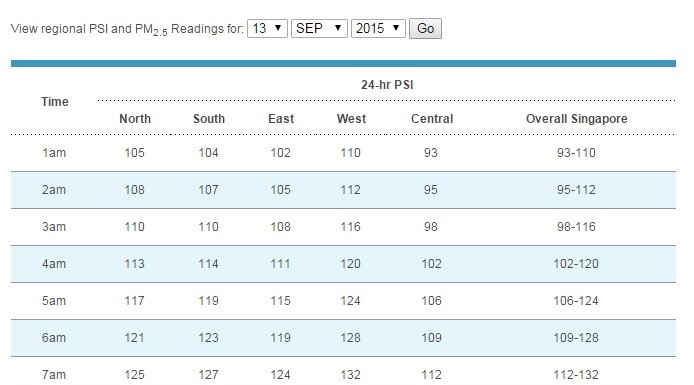Screen dimensions: 694x385
Task: Select the East column header
Action: [281, 119]
